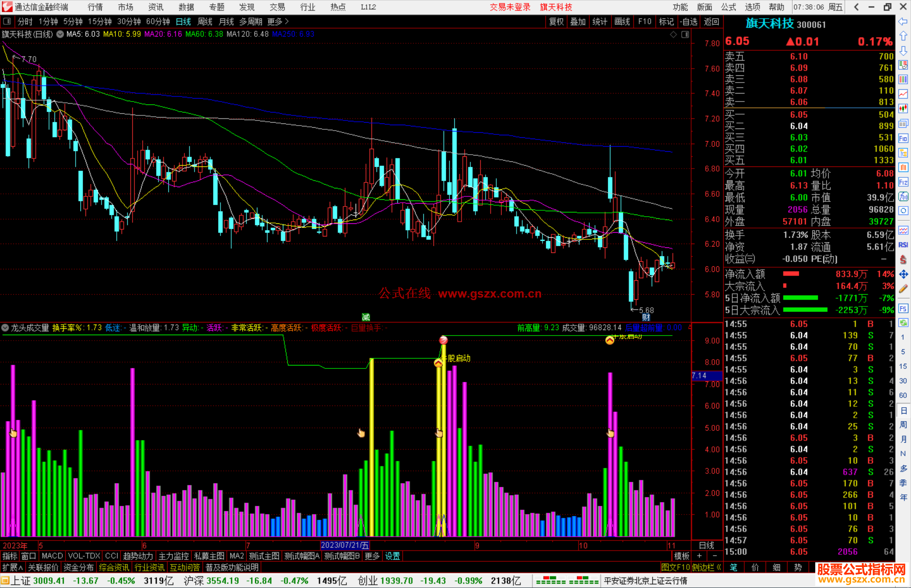911x588 pixels.
Task: Open the 公式 menu
Action: coord(728,7)
